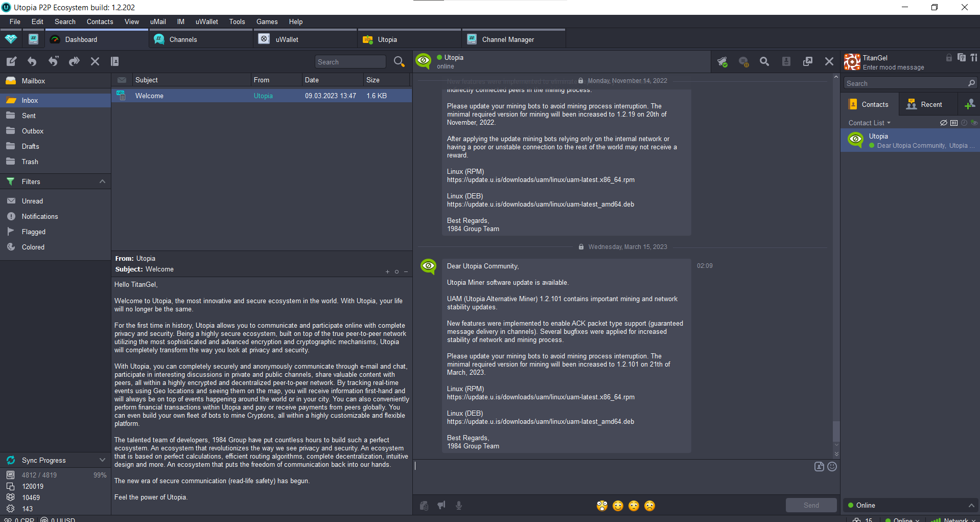
Task: Toggle the contact list detailed view icon
Action: (x=954, y=123)
